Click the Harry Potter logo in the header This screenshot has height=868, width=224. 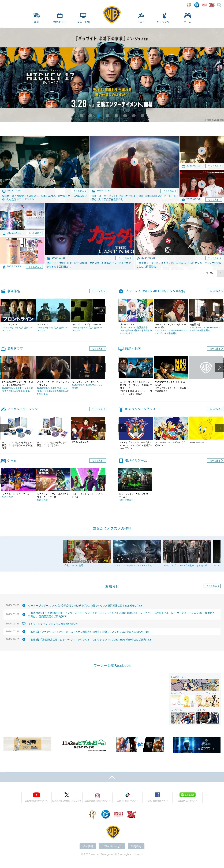189,5
